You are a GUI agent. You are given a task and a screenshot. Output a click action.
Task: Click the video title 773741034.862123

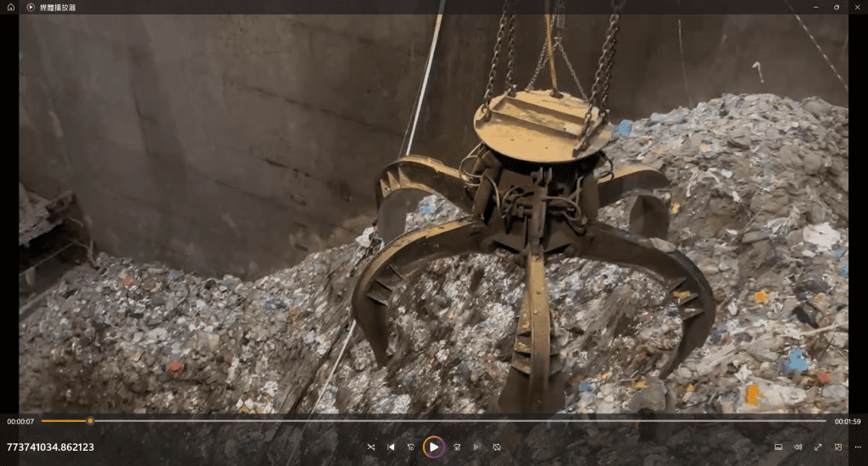coord(50,447)
